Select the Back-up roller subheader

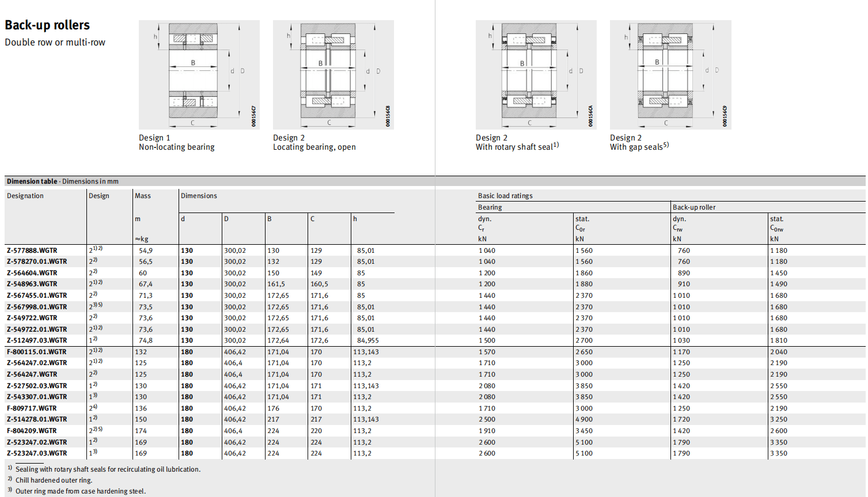(694, 207)
